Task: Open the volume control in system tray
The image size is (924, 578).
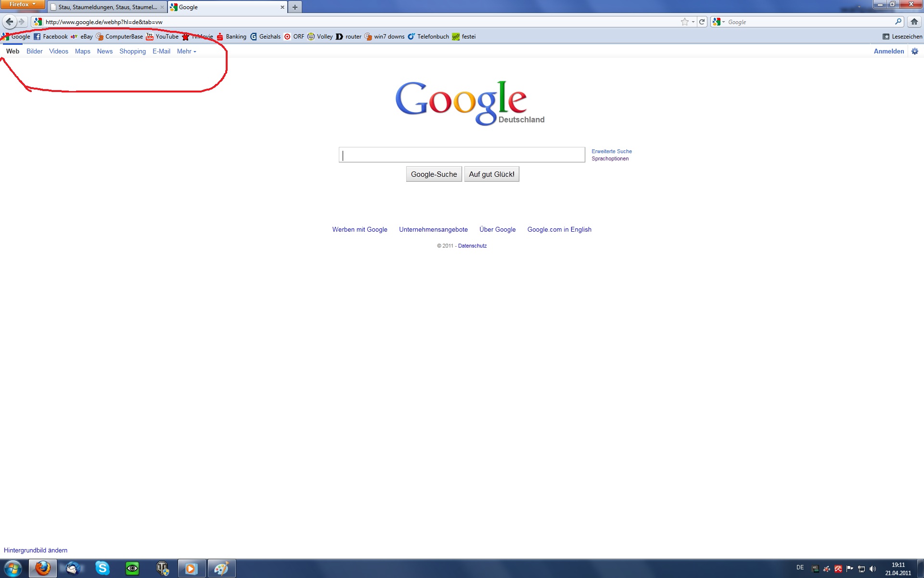Action: pyautogui.click(x=873, y=569)
